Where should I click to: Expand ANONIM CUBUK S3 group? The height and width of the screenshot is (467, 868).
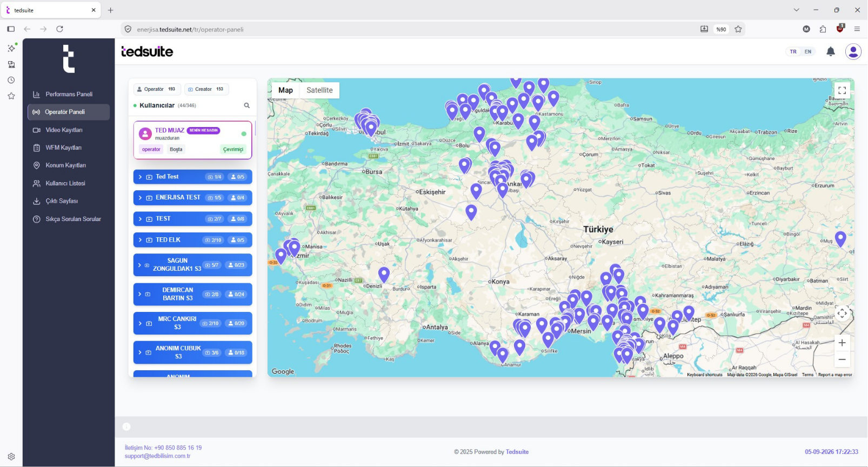pyautogui.click(x=192, y=352)
